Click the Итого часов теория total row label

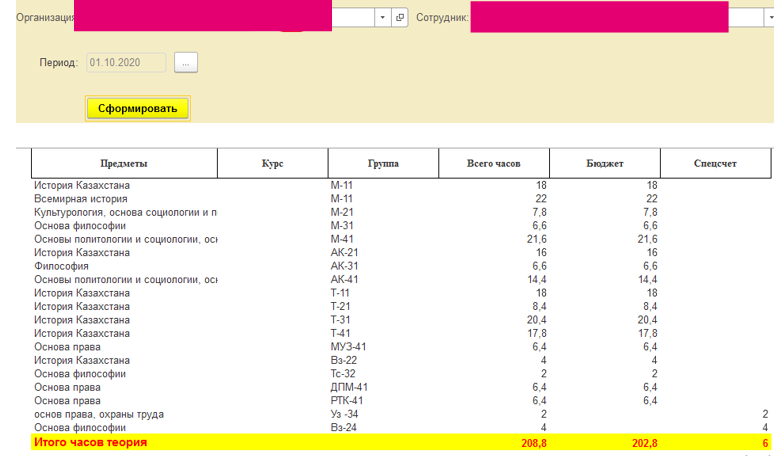tap(91, 442)
